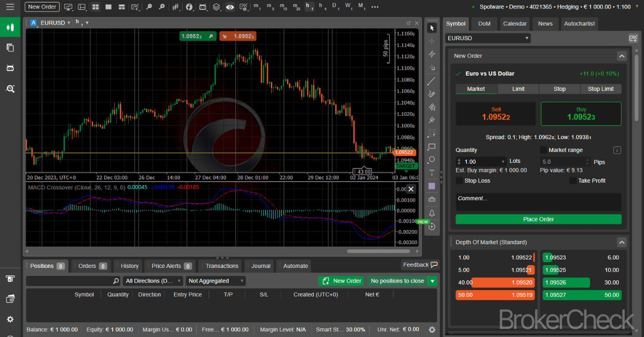This screenshot has height=337, width=644.
Task: Select the D1 timeframe
Action: pyautogui.click(x=335, y=7)
